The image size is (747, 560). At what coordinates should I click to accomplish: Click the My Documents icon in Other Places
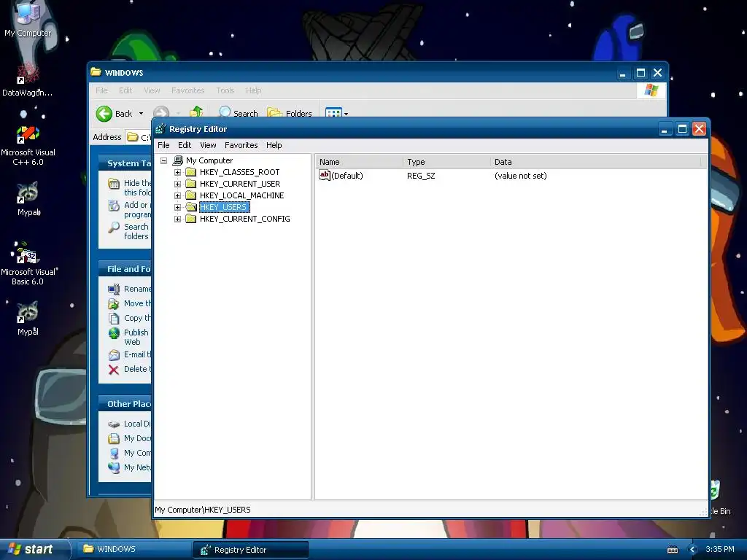click(114, 439)
